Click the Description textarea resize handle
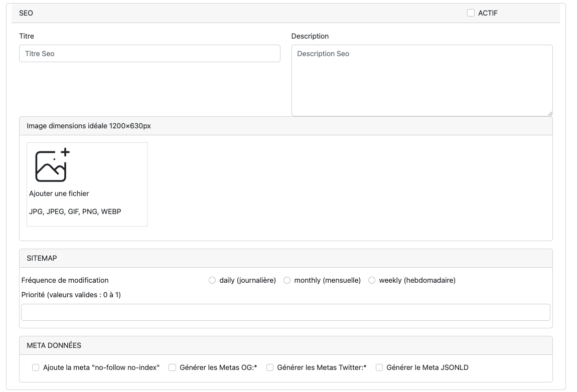Screen dimensions: 577x392 [550, 113]
